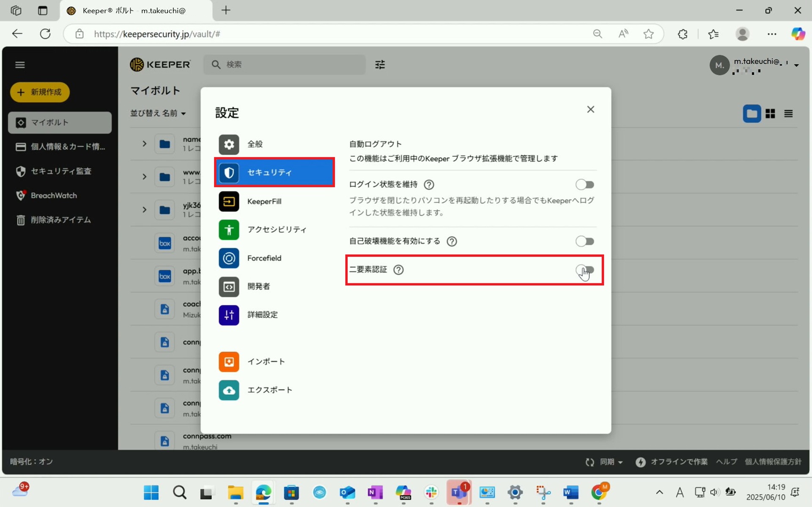This screenshot has width=812, height=507.
Task: Open the 同期 dropdown in status bar
Action: click(611, 462)
